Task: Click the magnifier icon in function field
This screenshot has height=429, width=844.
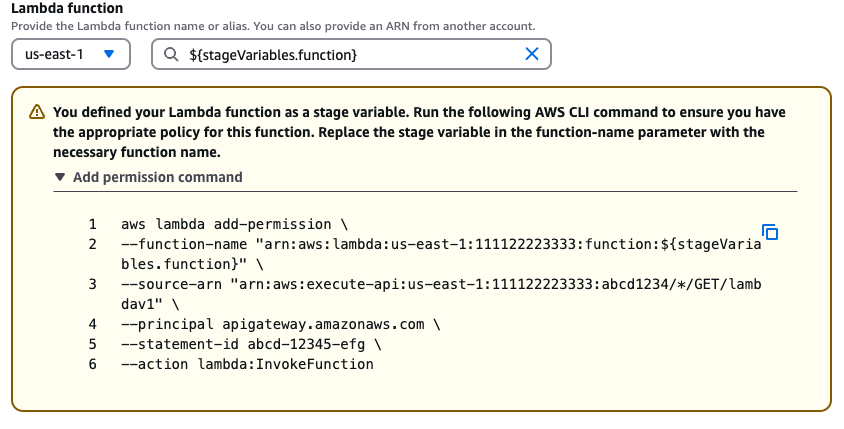Action: (x=170, y=55)
